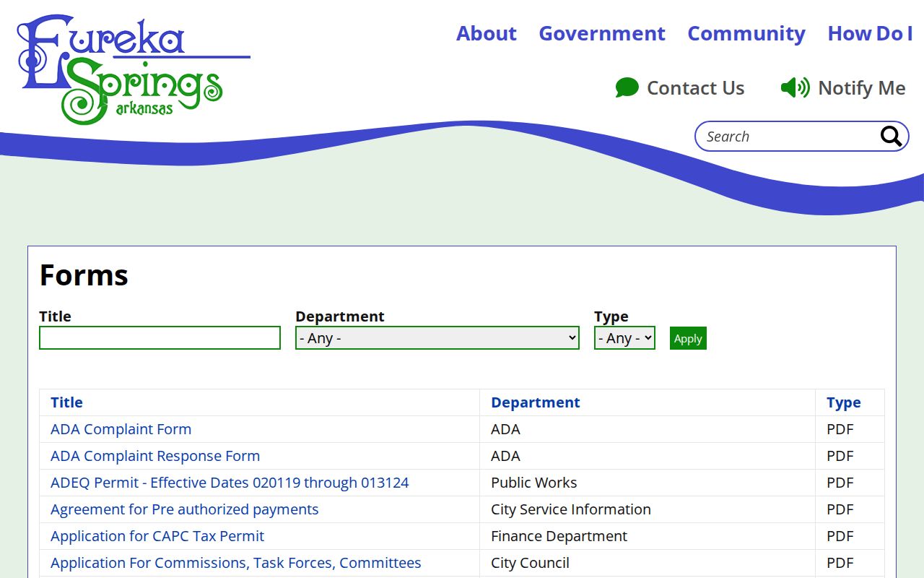Open the Notify Me link

(x=861, y=88)
